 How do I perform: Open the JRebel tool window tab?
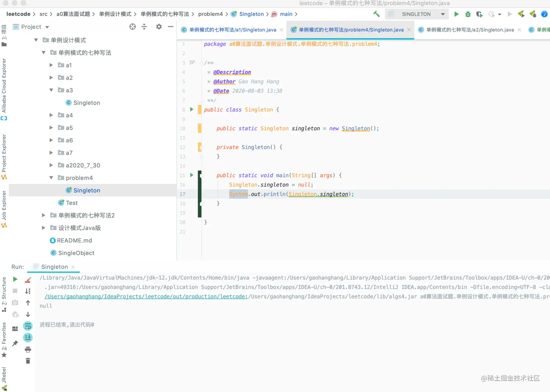click(x=4, y=379)
